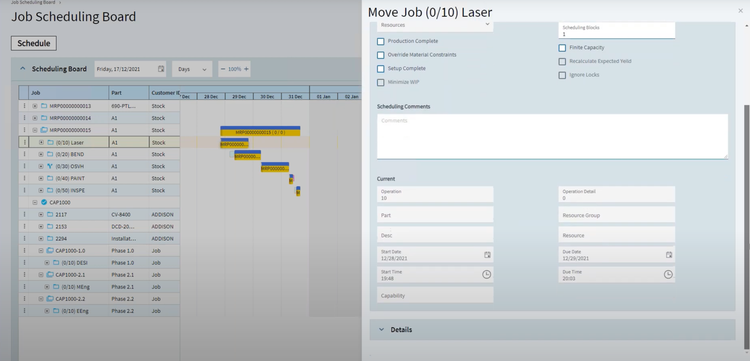The image size is (750, 361).
Task: Open row menu dots for MRP00000000014
Action: coord(24,118)
